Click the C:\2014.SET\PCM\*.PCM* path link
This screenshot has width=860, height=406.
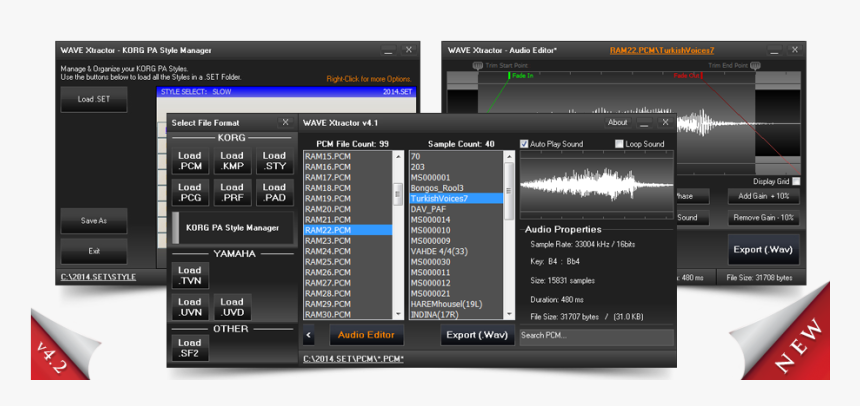[353, 359]
